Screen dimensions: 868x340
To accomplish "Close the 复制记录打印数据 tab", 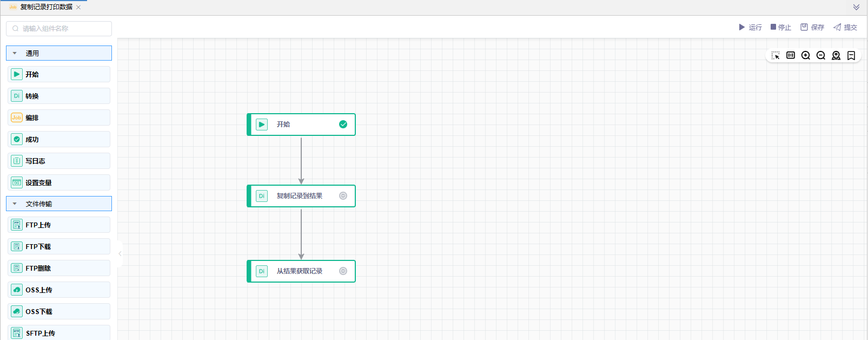I will coord(78,8).
